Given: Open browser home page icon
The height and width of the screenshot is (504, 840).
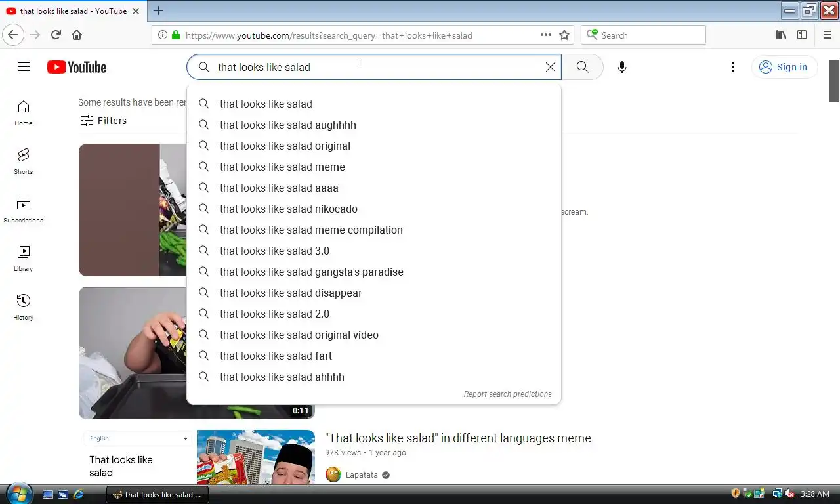Looking at the screenshot, I should pos(77,35).
